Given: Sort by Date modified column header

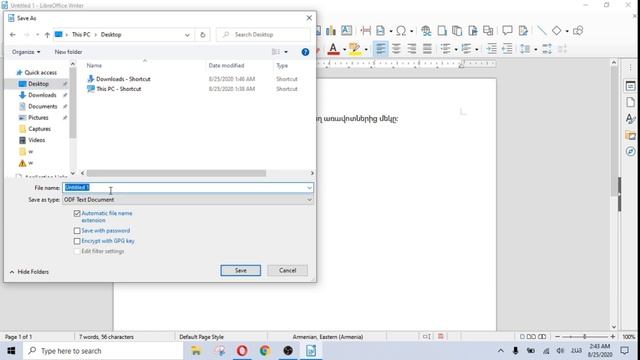Looking at the screenshot, I should tap(227, 65).
